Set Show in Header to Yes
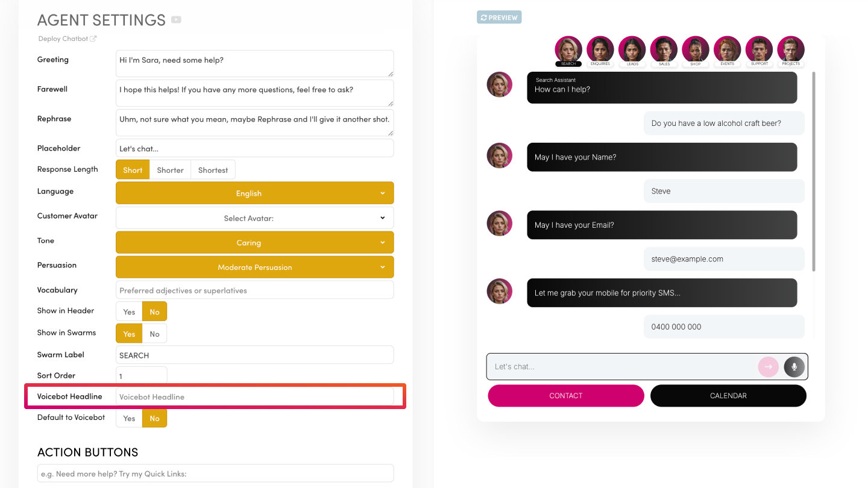The image size is (868, 488). [129, 311]
